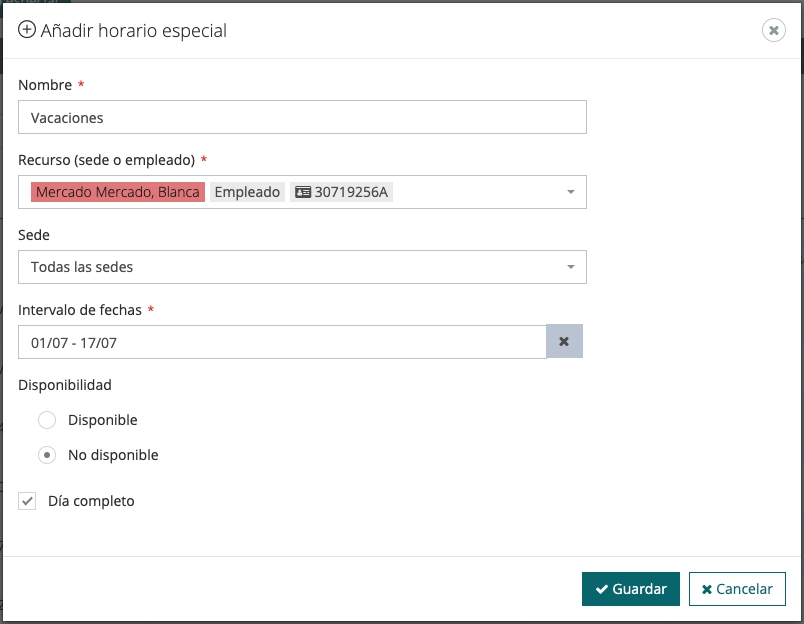This screenshot has width=804, height=624.
Task: Focus the Nombre field containing Vacaciones
Action: click(x=302, y=117)
